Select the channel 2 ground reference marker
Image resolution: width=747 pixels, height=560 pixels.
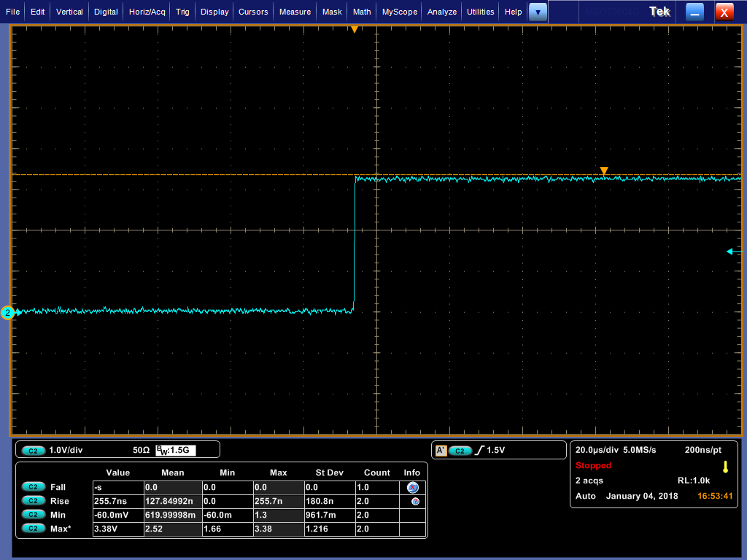[x=8, y=313]
